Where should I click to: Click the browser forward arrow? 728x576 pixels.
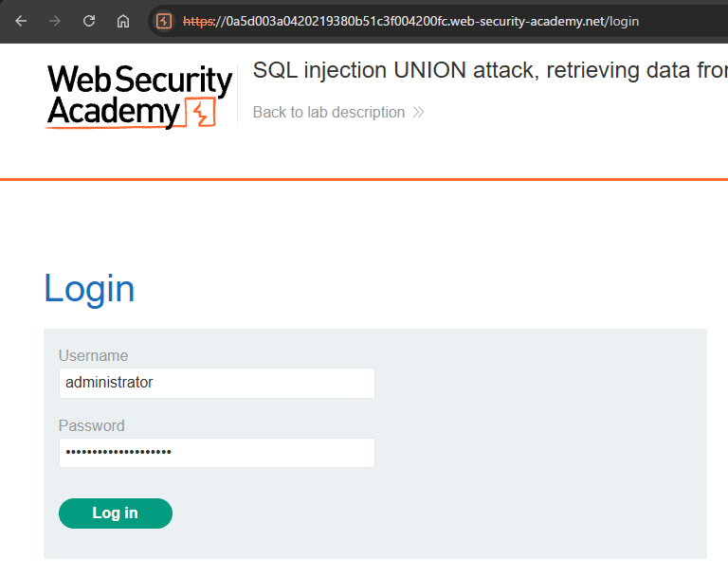55,21
